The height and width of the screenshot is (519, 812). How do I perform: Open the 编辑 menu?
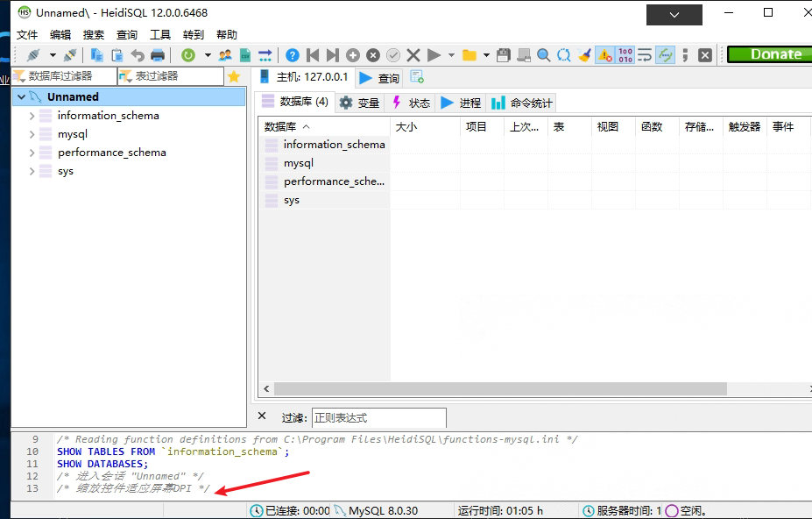point(60,35)
